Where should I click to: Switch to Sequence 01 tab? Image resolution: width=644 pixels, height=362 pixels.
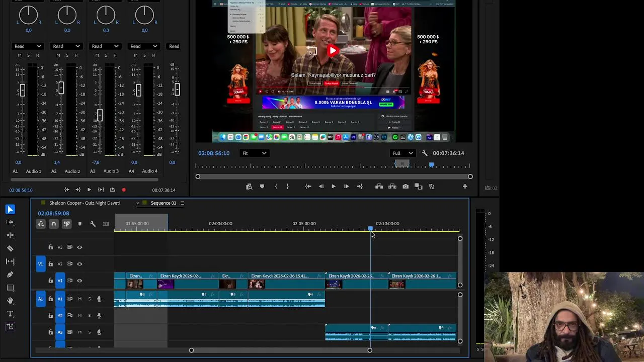pos(164,203)
